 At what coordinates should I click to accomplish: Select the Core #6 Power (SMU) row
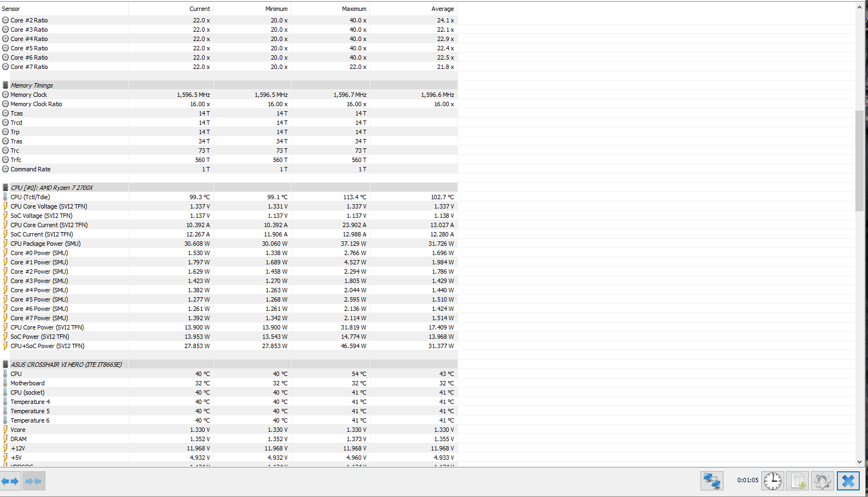229,309
